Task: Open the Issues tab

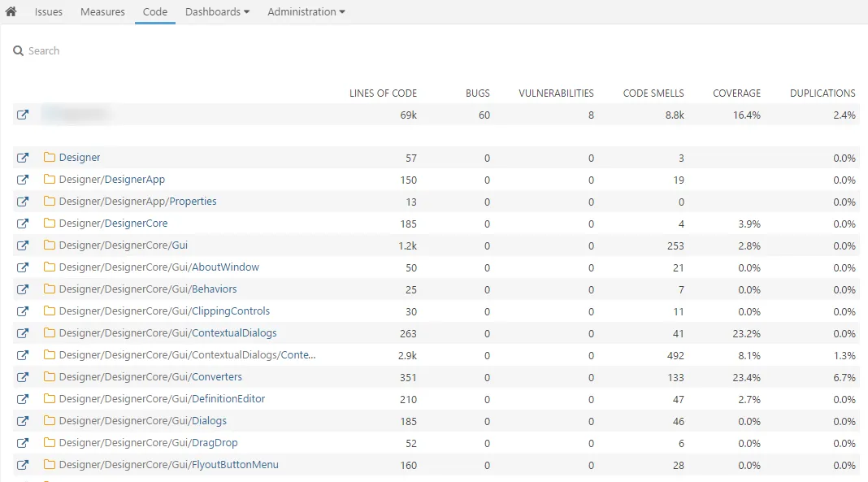Action: pyautogui.click(x=49, y=11)
